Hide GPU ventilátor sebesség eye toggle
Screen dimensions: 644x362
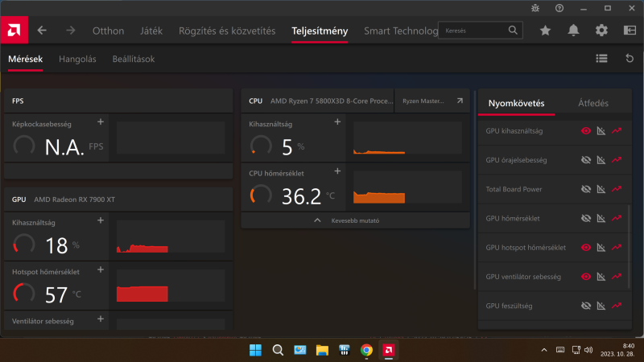point(586,277)
